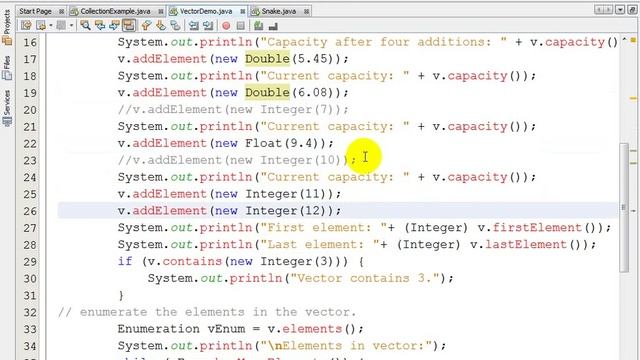
Task: Close the Snake.java tab
Action: coord(306,11)
